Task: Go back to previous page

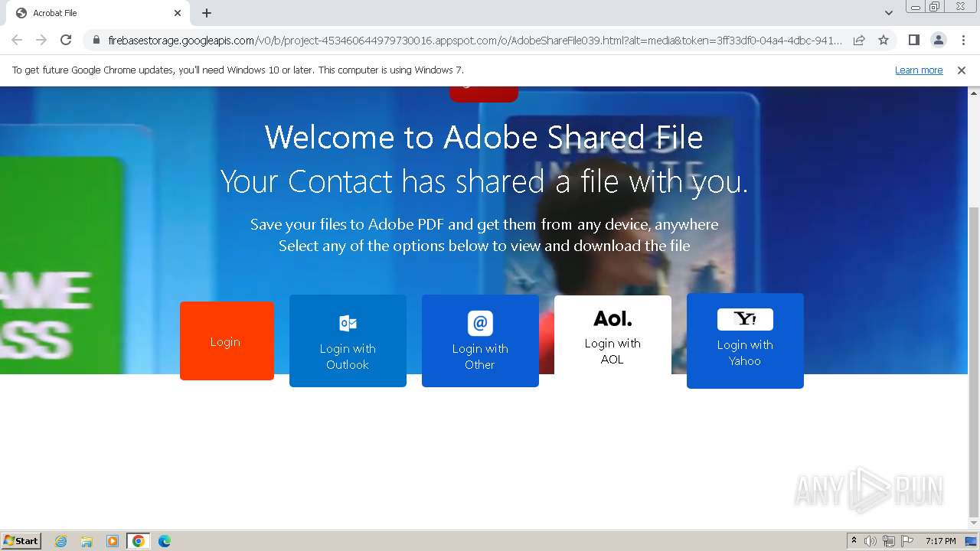Action: (17, 40)
